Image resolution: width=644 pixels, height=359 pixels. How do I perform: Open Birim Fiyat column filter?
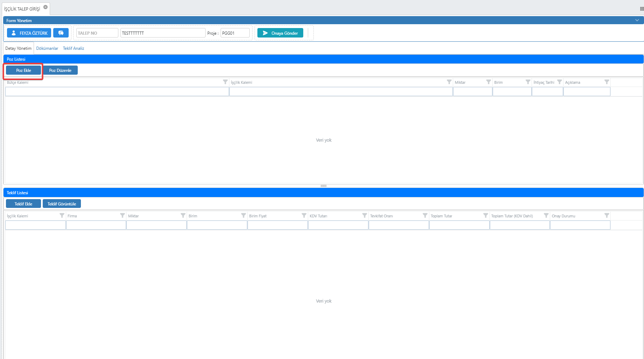304,216
